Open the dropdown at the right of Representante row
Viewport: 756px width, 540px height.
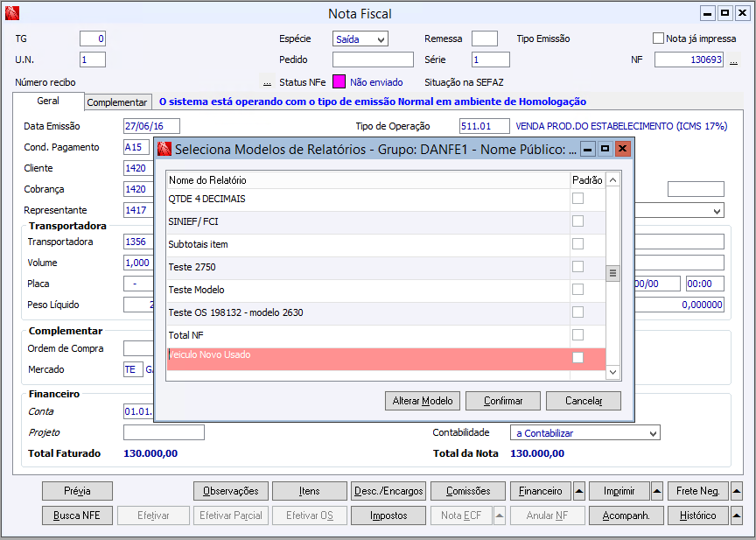click(x=679, y=210)
